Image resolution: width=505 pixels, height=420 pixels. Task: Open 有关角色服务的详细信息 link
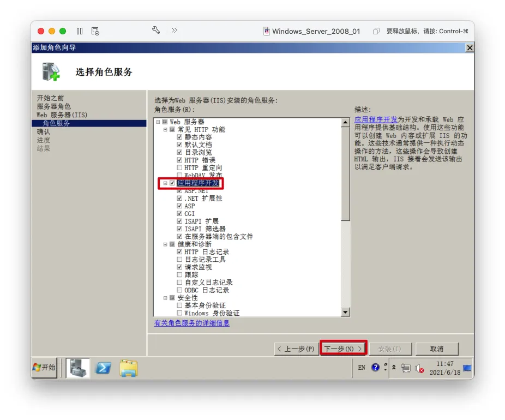coord(191,323)
